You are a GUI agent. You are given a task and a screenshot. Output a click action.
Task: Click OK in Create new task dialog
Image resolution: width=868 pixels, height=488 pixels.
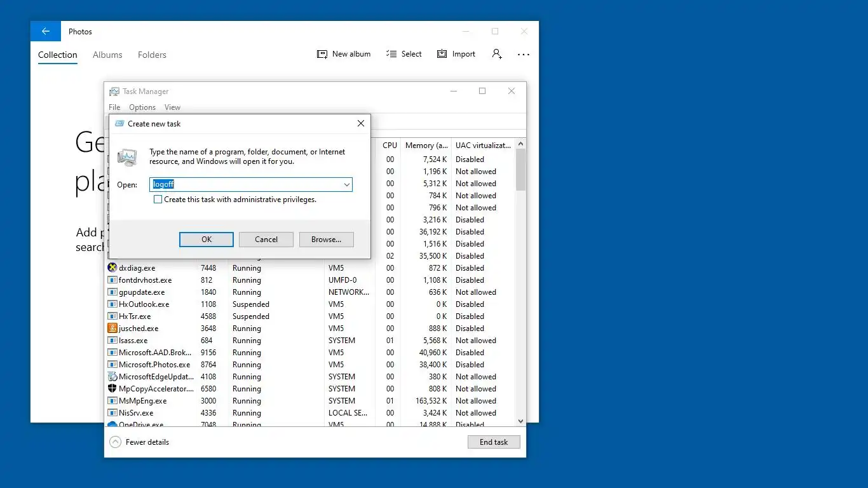[207, 240]
